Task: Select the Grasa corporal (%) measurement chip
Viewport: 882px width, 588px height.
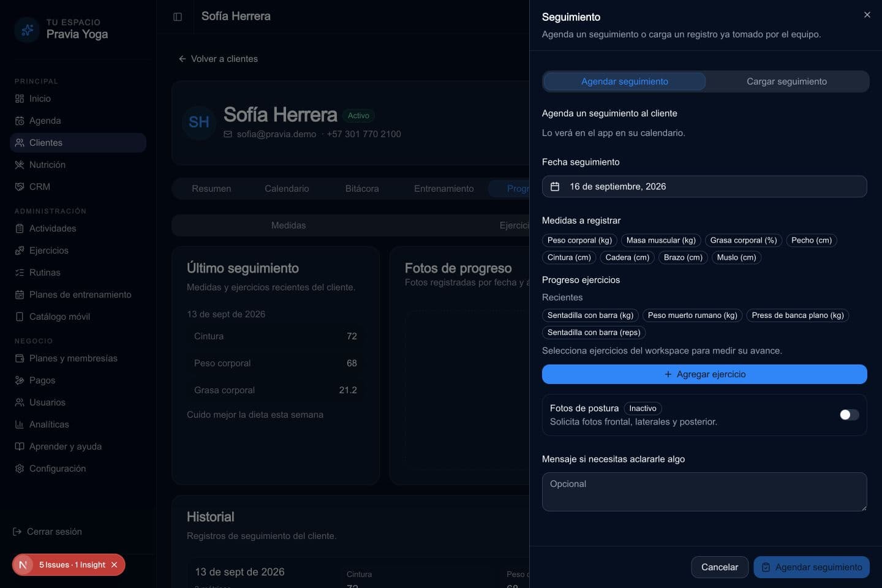Action: pos(743,240)
